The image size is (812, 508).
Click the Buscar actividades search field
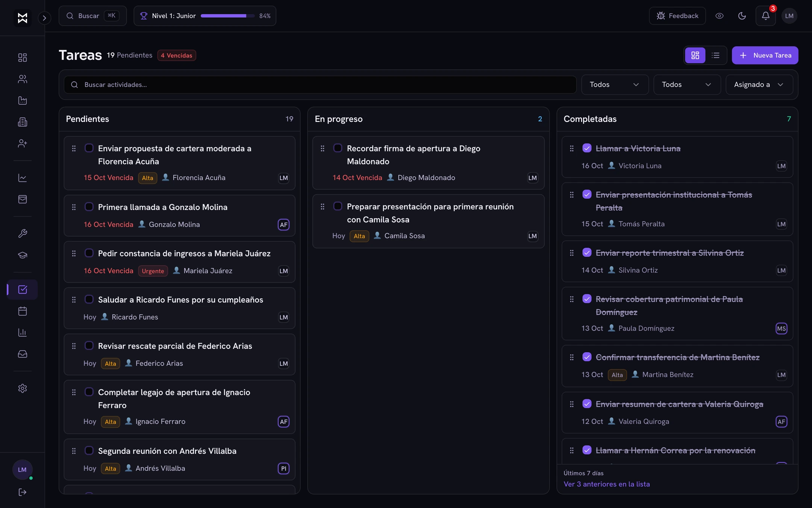[x=320, y=85]
